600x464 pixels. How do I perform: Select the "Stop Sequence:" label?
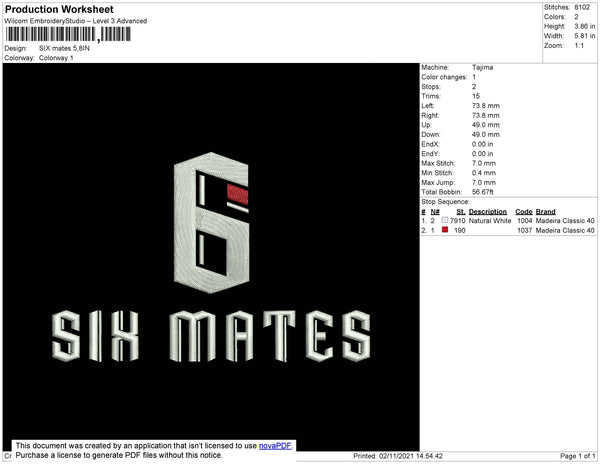pos(445,202)
